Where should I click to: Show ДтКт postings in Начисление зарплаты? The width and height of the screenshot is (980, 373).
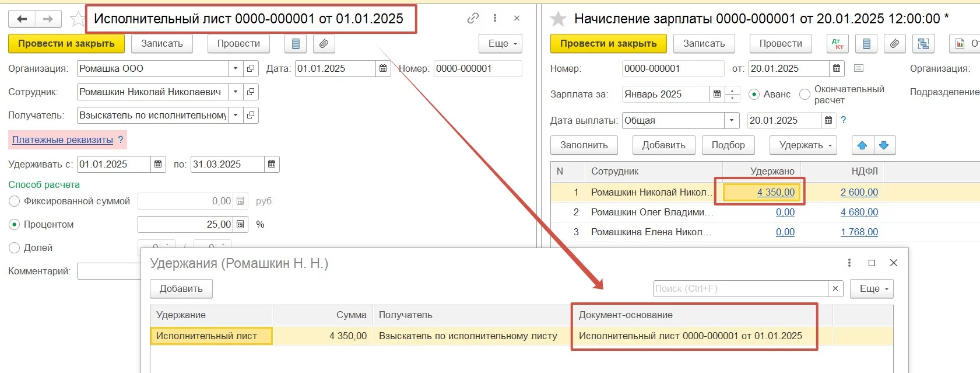click(837, 44)
